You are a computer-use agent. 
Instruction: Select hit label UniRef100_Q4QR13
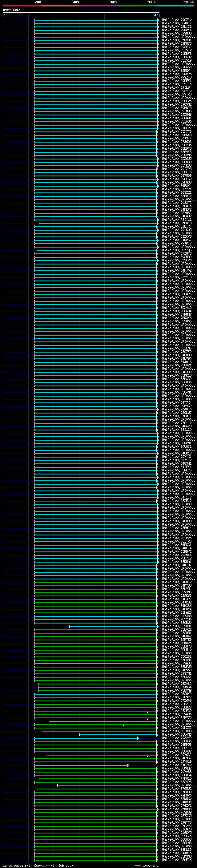pyautogui.click(x=177, y=454)
